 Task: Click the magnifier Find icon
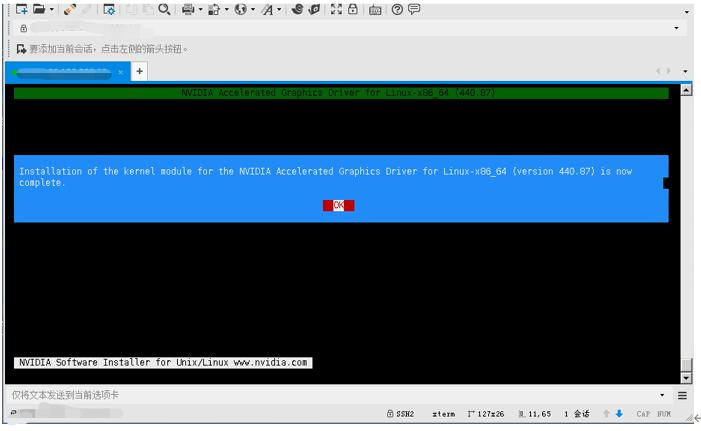(163, 9)
